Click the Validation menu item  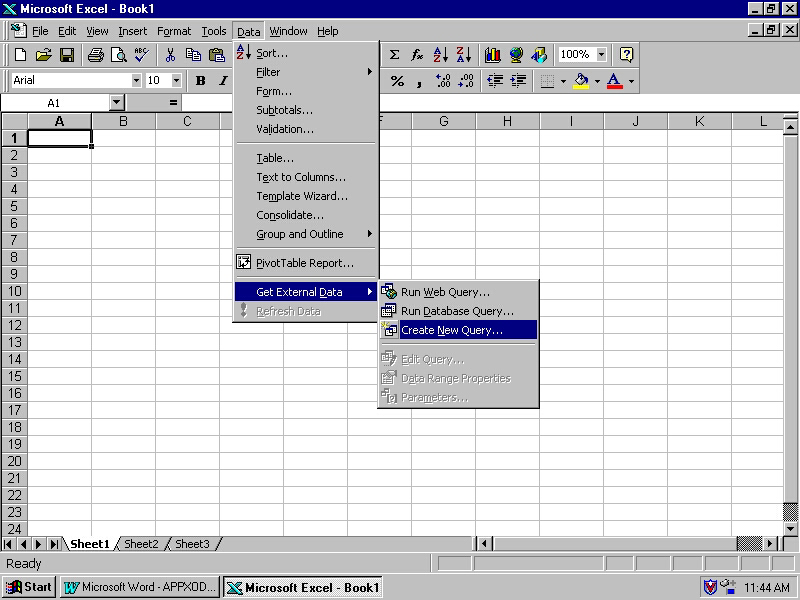[306, 129]
